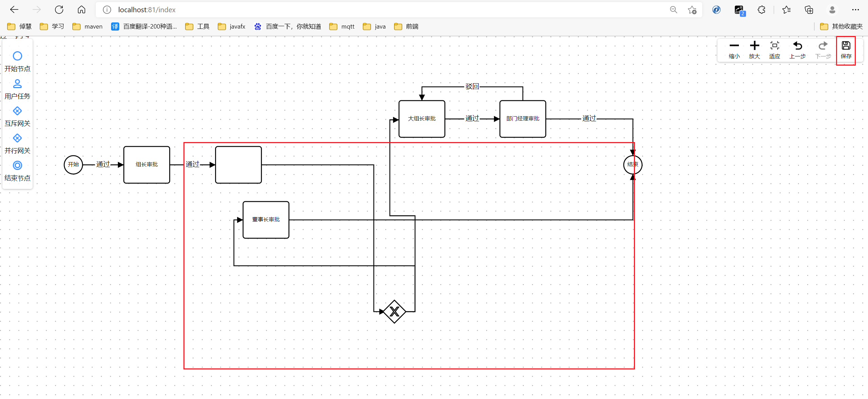The height and width of the screenshot is (399, 868).
Task: Refresh the current page
Action: click(59, 10)
